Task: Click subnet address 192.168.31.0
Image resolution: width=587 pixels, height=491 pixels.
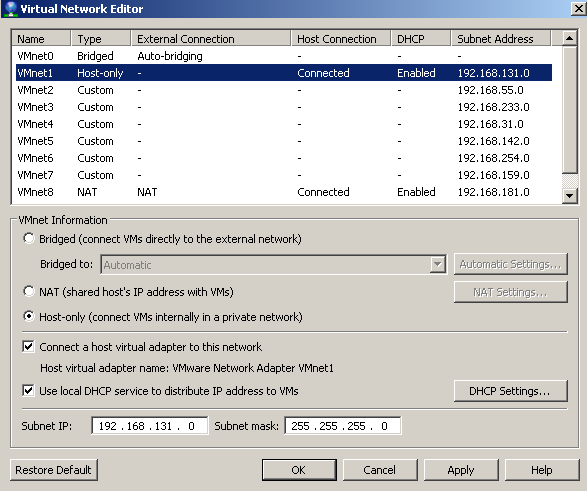Action: (490, 124)
